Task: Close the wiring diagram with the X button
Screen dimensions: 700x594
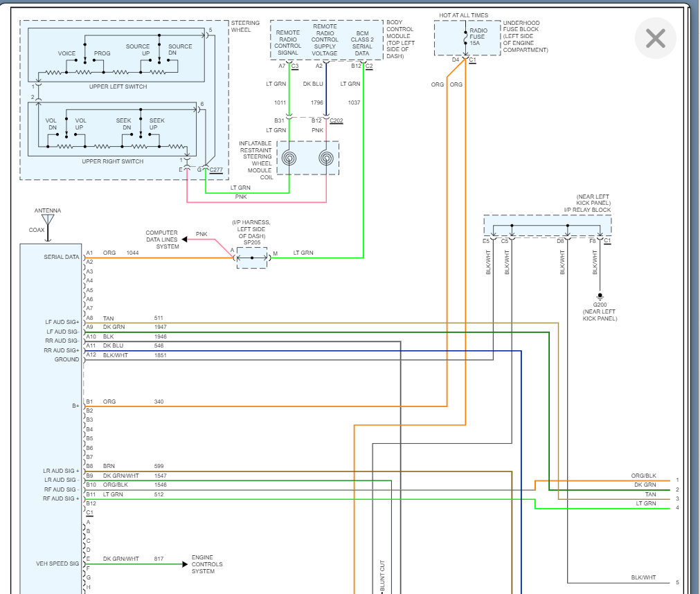Action: point(655,39)
